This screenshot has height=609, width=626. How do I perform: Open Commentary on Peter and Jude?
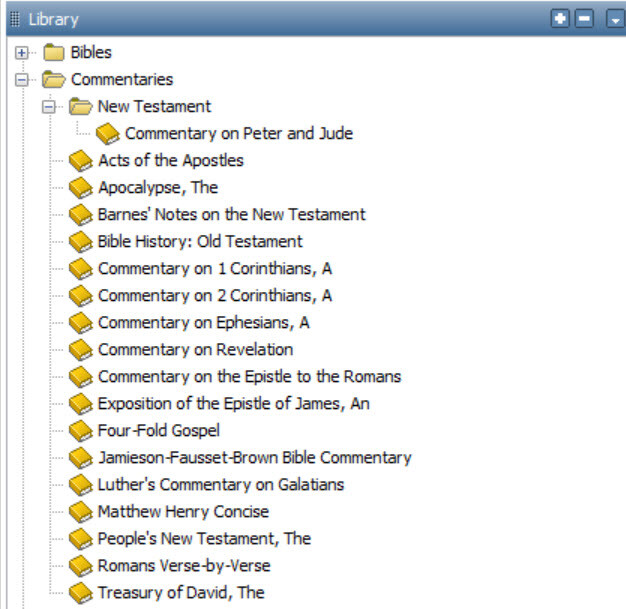pos(239,133)
